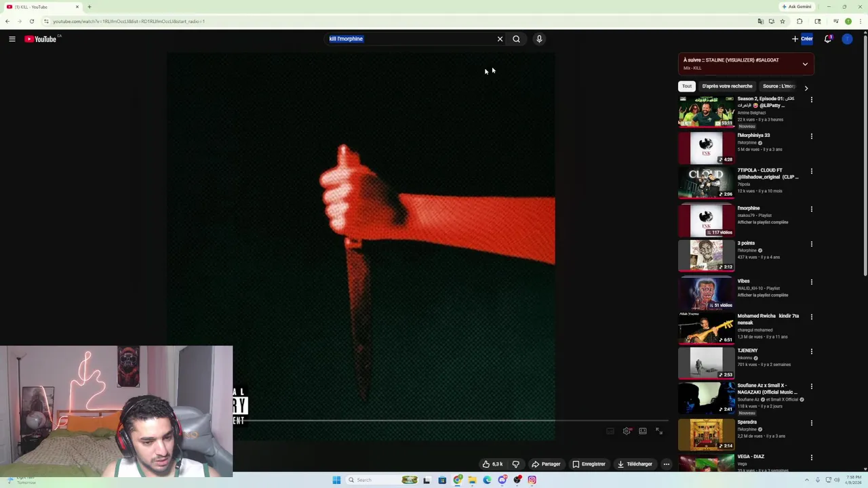Image resolution: width=868 pixels, height=488 pixels.
Task: Open the notifications bell
Action: pos(828,39)
